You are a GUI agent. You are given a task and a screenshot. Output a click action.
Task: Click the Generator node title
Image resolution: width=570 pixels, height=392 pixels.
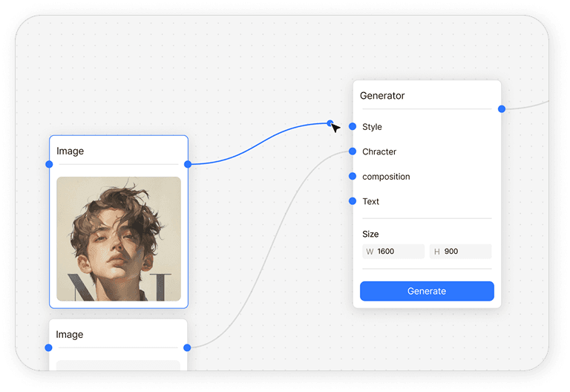pyautogui.click(x=382, y=96)
